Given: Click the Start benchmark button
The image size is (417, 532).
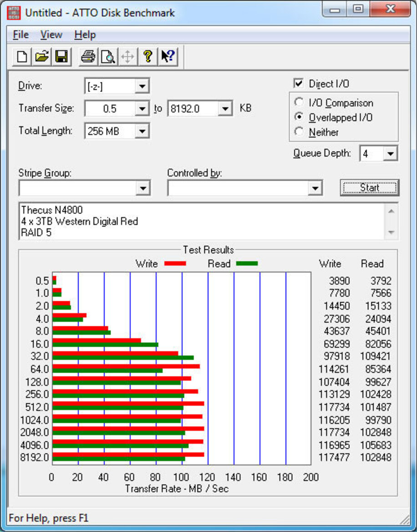Looking at the screenshot, I should [370, 187].
